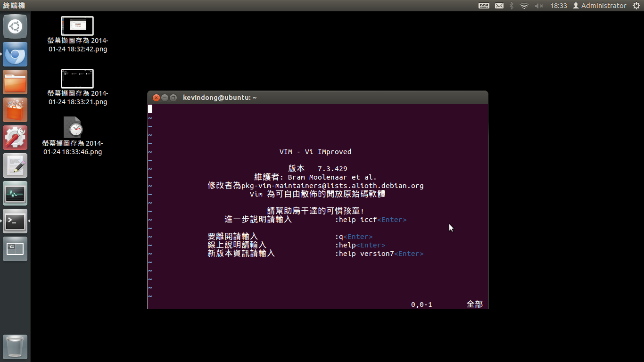Click the "Vim 為可自由散佈的開放原始碼軟體" line
Viewport: 644px width, 362px height.
click(318, 194)
